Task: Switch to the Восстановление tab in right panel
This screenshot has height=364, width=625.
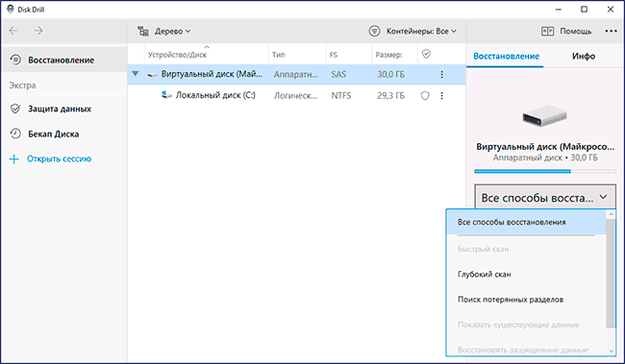Action: (506, 56)
